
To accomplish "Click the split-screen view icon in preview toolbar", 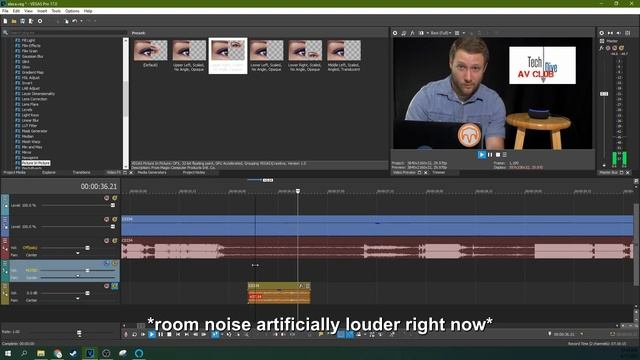I will coord(421,33).
